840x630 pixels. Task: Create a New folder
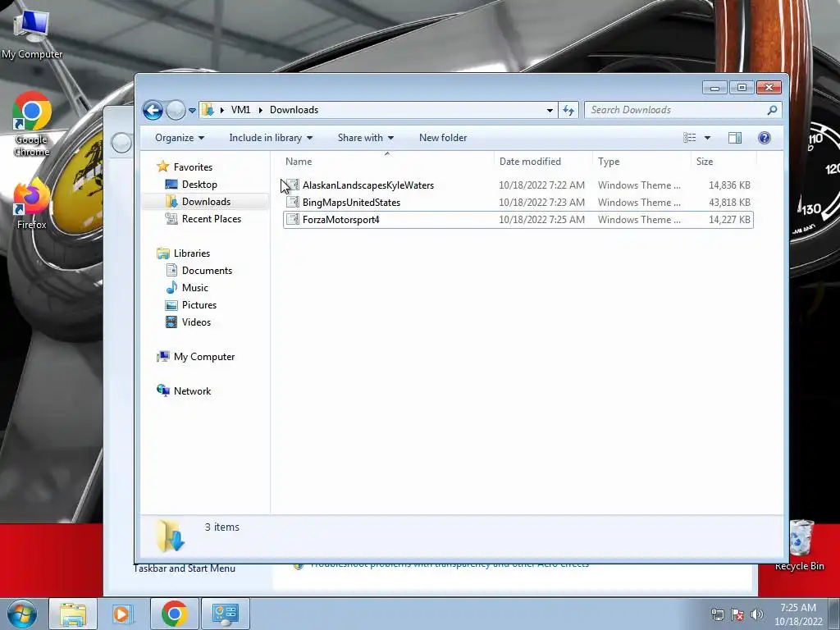click(x=443, y=138)
